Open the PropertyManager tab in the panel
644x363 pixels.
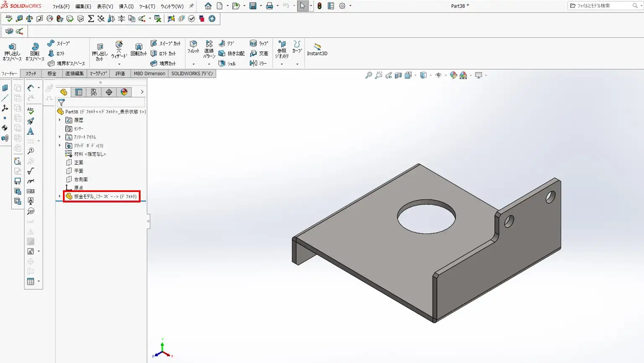tap(78, 92)
